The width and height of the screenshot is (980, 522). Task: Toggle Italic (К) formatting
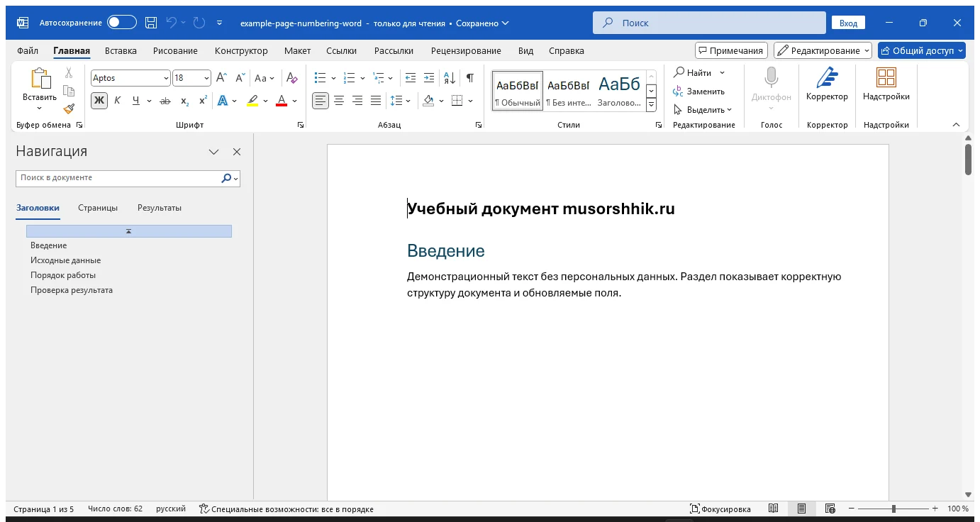pyautogui.click(x=117, y=101)
